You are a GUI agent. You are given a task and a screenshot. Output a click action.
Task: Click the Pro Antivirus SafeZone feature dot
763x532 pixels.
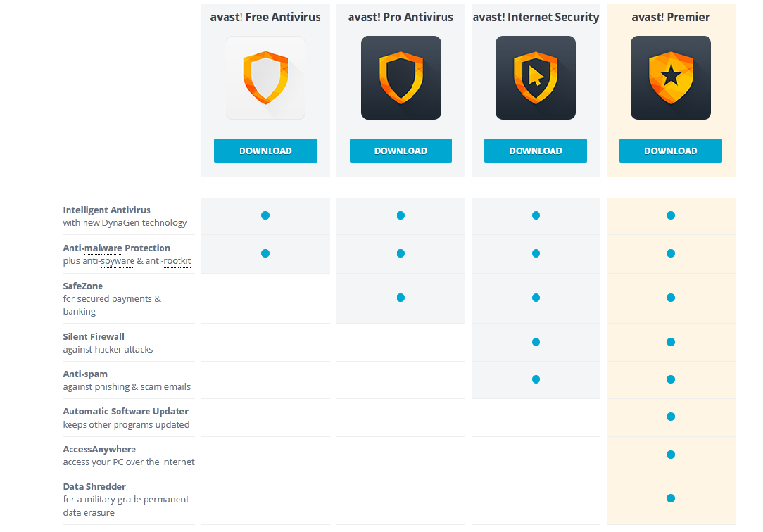[x=401, y=298]
